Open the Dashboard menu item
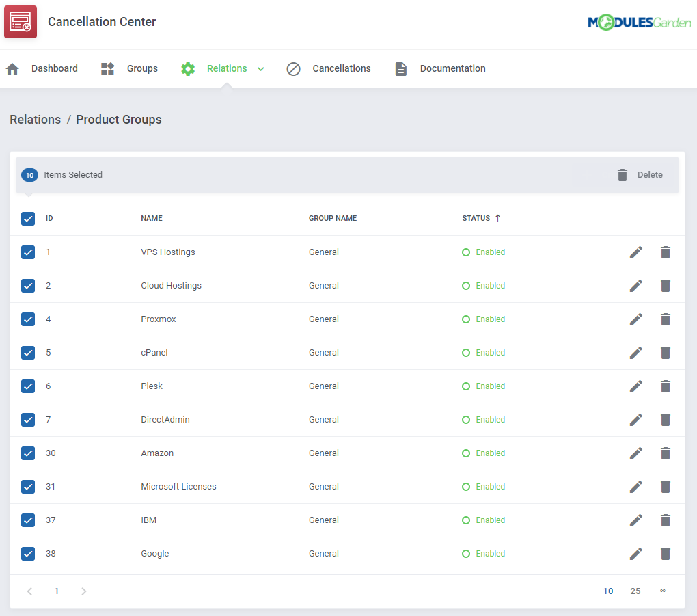697x616 pixels. point(54,68)
